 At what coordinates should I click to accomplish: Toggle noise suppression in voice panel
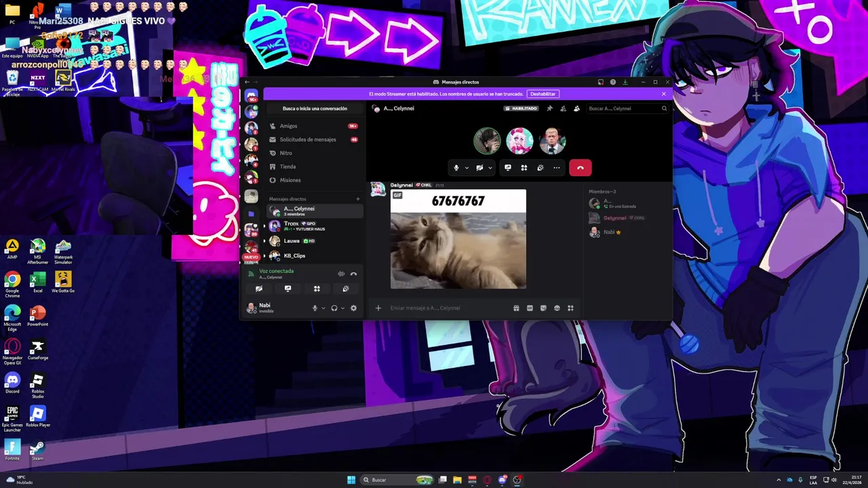pos(341,274)
